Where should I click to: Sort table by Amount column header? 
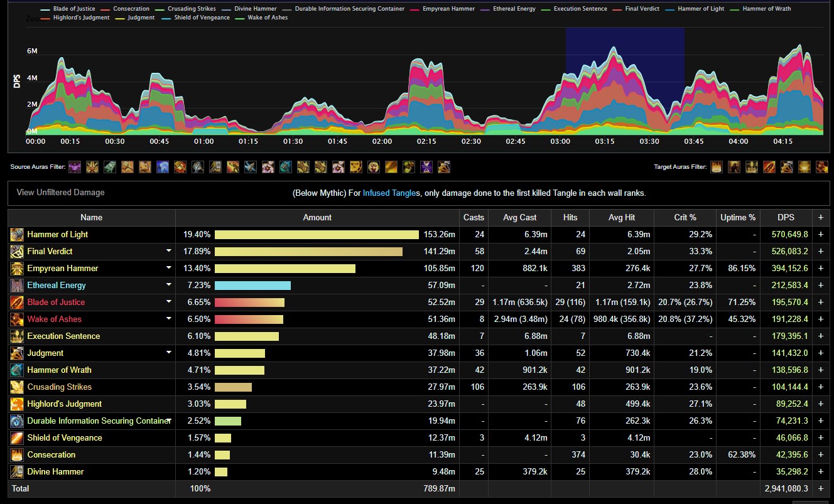click(x=317, y=217)
